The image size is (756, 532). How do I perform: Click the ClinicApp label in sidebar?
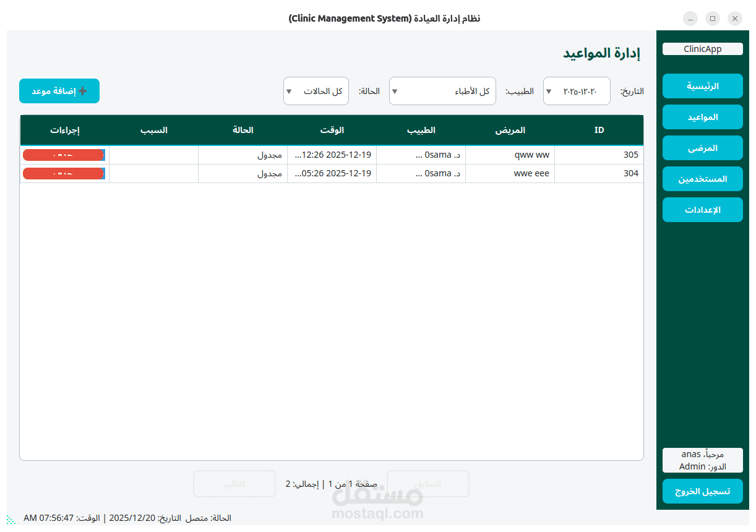tap(702, 49)
